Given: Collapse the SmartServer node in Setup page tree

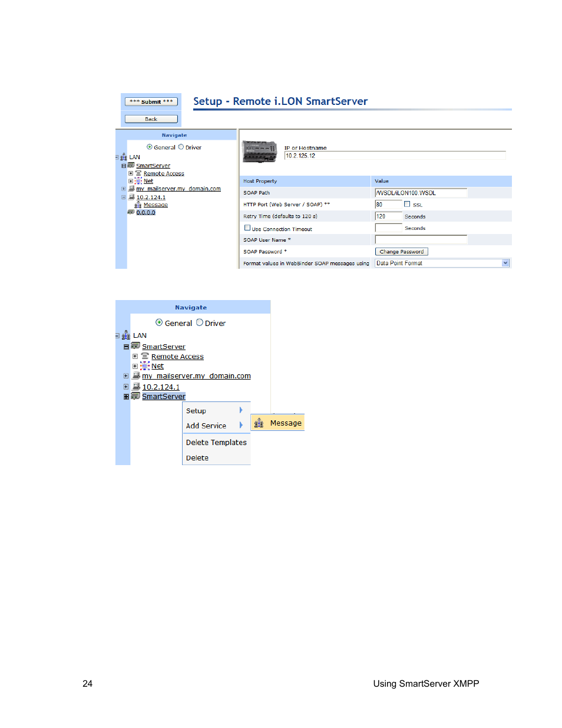Looking at the screenshot, I should (124, 166).
